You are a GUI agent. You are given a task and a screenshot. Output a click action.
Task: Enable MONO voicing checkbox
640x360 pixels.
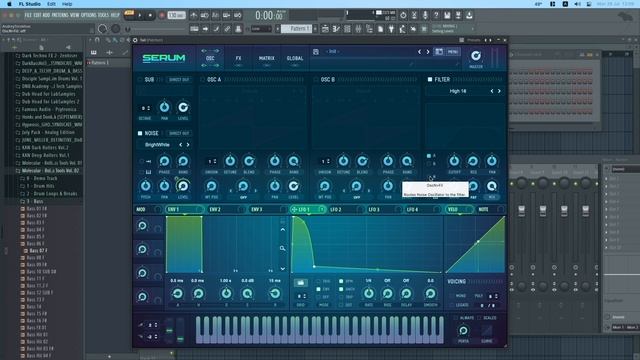point(452,296)
